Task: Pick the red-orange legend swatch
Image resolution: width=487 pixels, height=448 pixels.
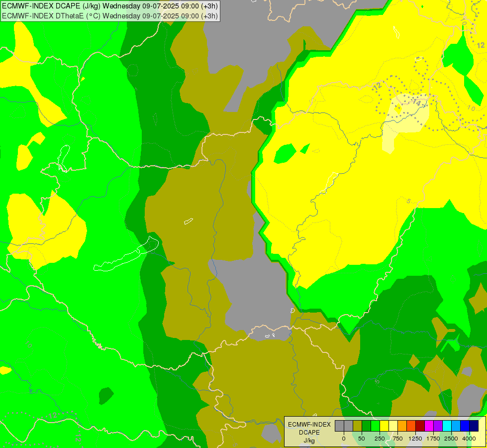Action: (411, 426)
